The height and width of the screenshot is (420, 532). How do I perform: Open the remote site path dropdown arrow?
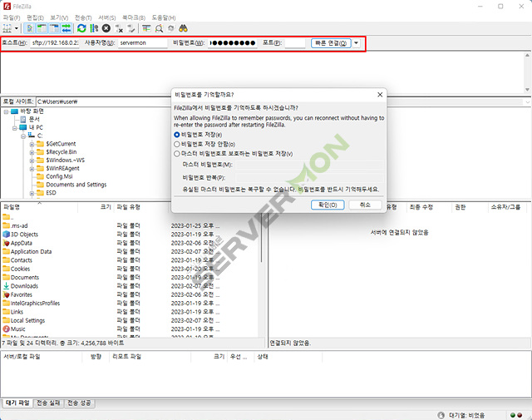pyautogui.click(x=528, y=101)
